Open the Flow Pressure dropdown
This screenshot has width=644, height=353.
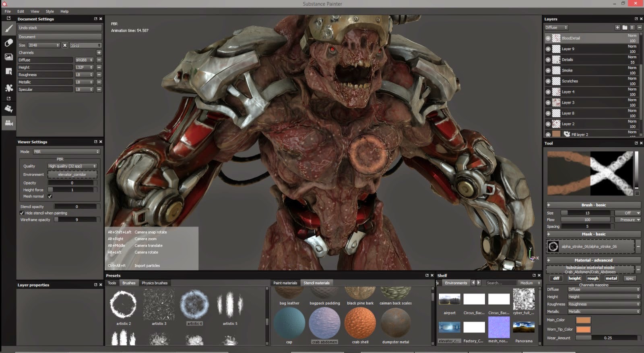click(627, 220)
